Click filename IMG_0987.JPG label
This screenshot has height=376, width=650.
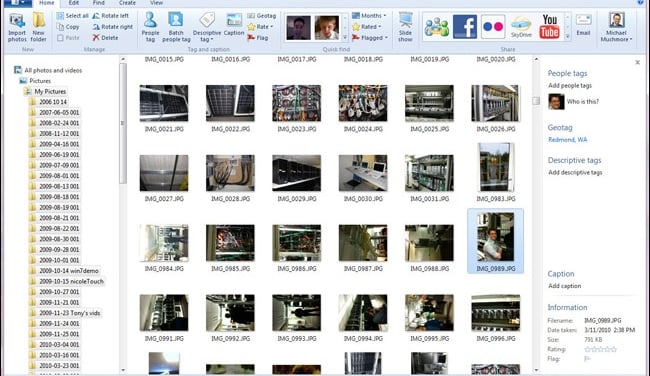(x=363, y=269)
